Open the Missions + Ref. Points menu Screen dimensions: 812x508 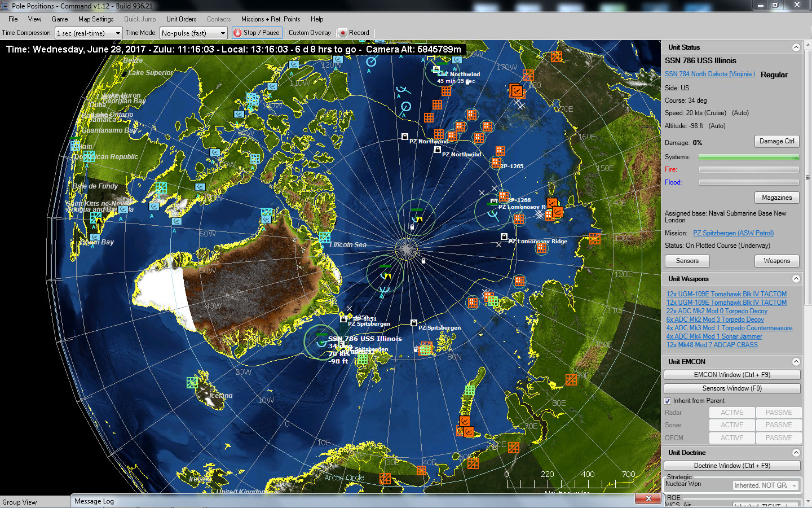click(271, 19)
